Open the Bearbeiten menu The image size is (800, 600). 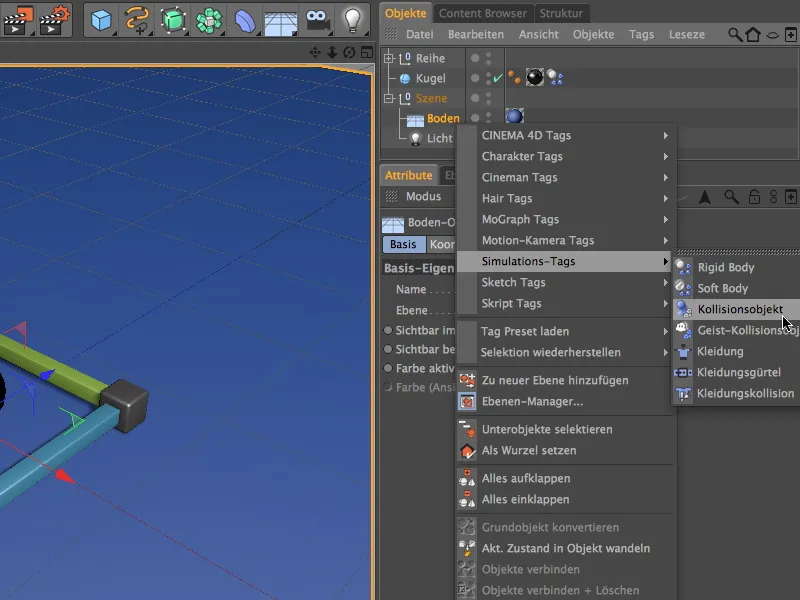click(x=476, y=34)
